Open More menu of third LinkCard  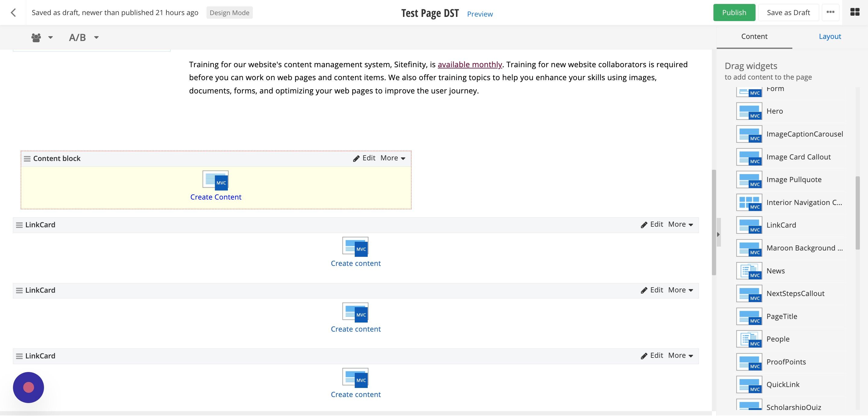(681, 356)
